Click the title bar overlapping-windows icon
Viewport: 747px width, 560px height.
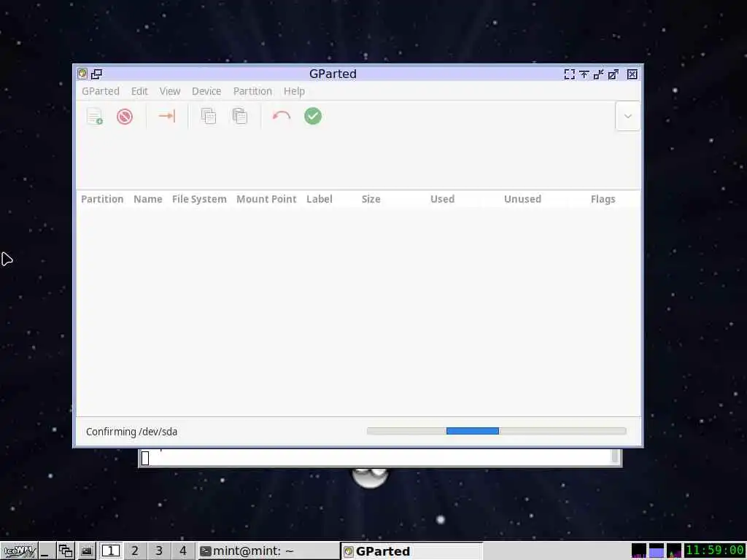coord(97,74)
